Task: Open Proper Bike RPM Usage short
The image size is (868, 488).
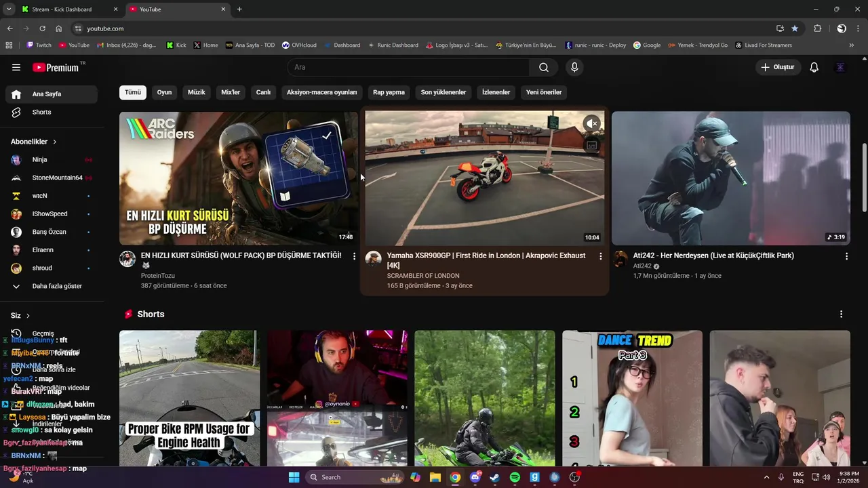Action: point(189,399)
